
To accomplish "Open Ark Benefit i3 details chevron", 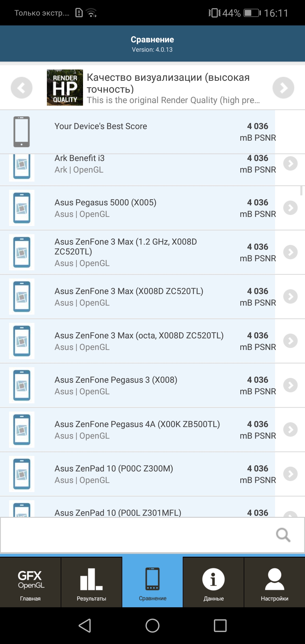I will 290,164.
